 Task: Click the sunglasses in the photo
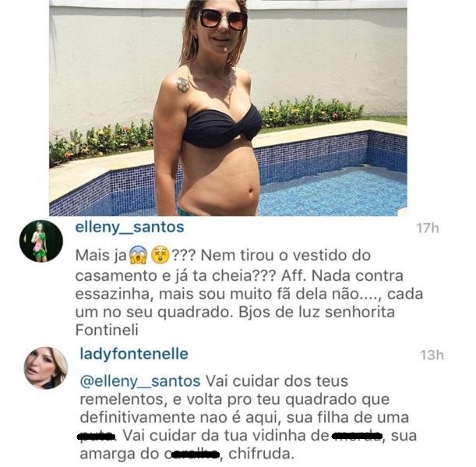coord(224,19)
